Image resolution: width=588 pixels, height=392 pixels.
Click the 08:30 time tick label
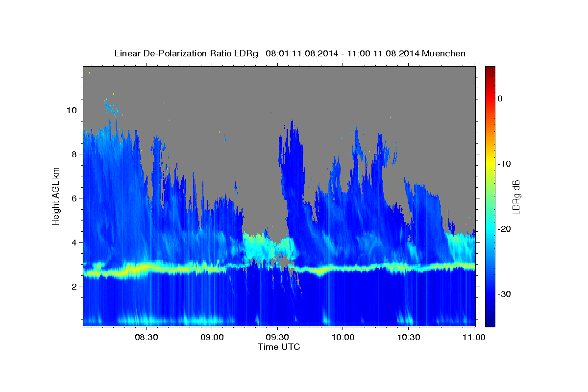click(146, 338)
